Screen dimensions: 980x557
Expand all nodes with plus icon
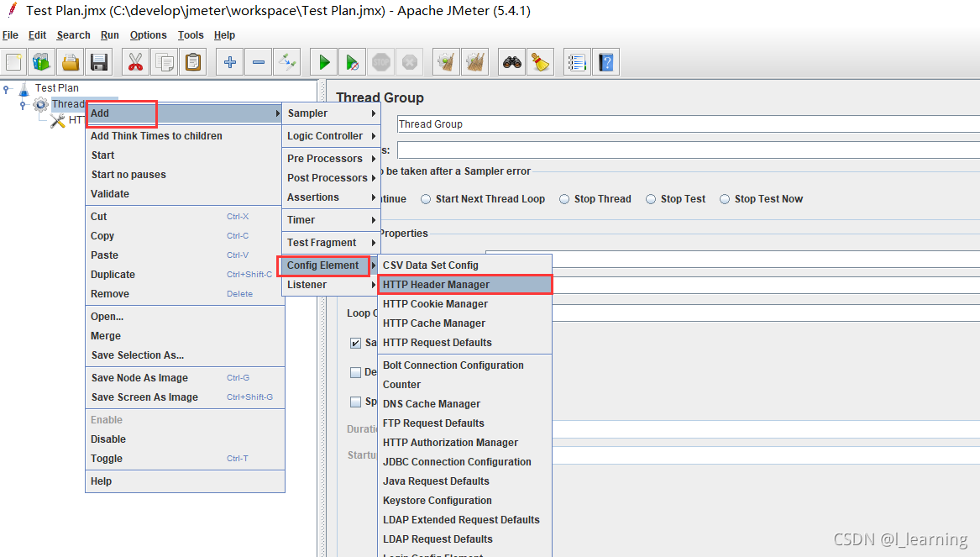229,62
